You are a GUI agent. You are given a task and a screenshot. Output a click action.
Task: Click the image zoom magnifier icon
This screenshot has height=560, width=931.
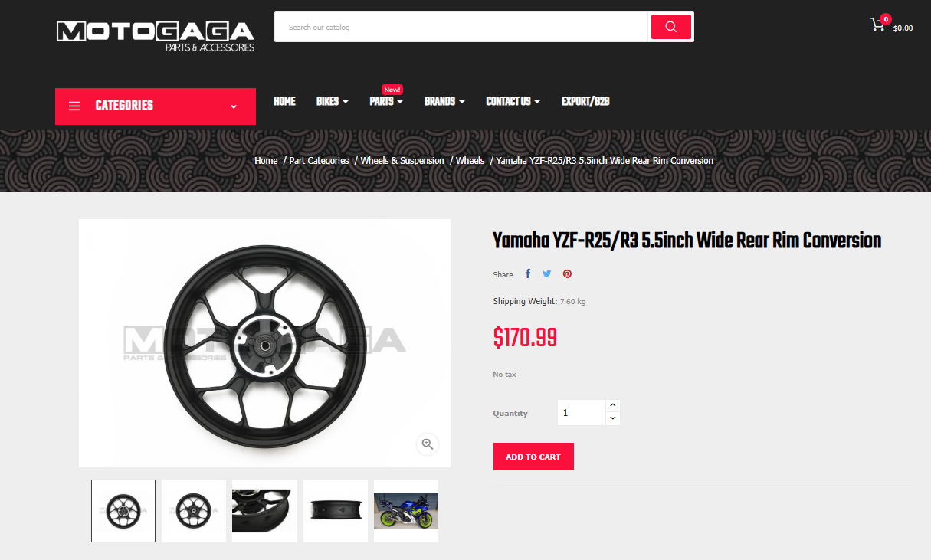click(x=428, y=444)
